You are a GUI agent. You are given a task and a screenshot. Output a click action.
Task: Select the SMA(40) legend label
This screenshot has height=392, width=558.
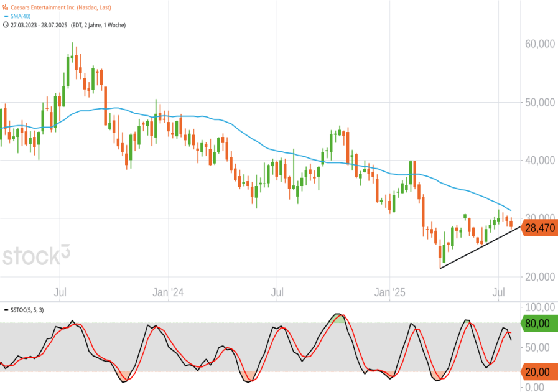(x=21, y=16)
